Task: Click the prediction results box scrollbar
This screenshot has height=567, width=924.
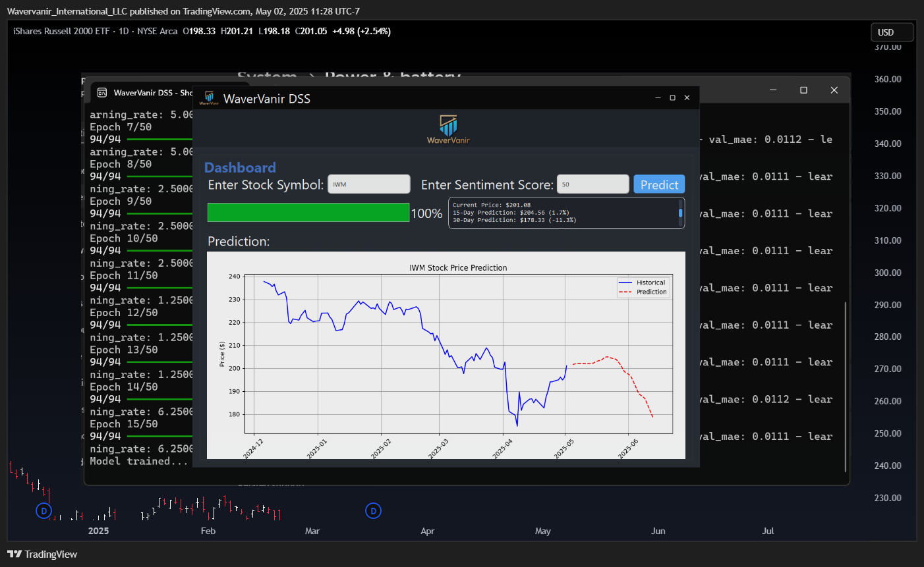Action: pyautogui.click(x=680, y=213)
